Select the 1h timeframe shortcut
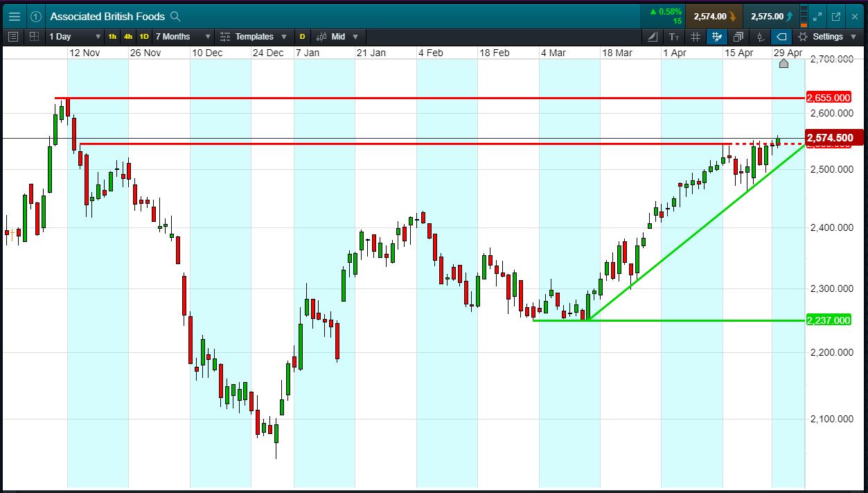 pos(112,37)
